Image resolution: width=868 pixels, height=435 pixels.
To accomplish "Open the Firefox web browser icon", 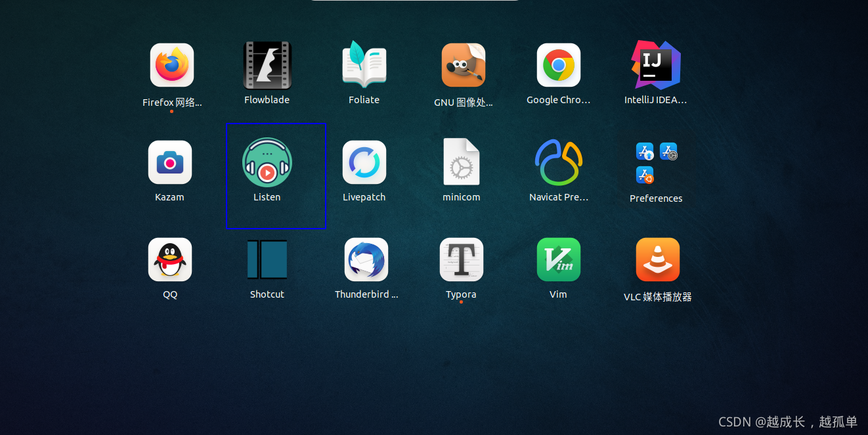I will 172,65.
